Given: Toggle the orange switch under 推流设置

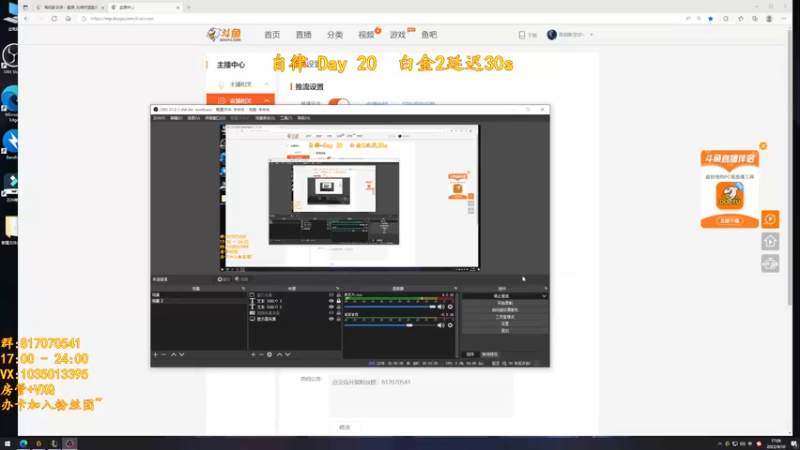Looking at the screenshot, I should coord(339,103).
